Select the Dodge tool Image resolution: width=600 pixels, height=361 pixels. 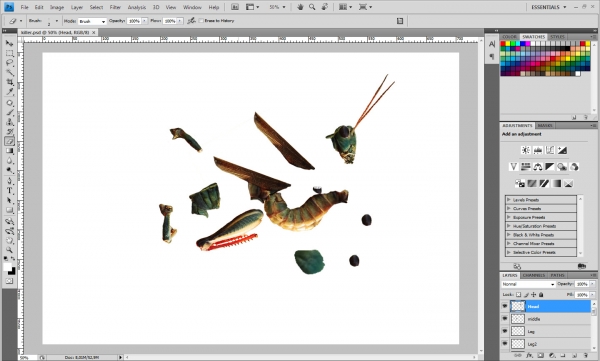9,170
